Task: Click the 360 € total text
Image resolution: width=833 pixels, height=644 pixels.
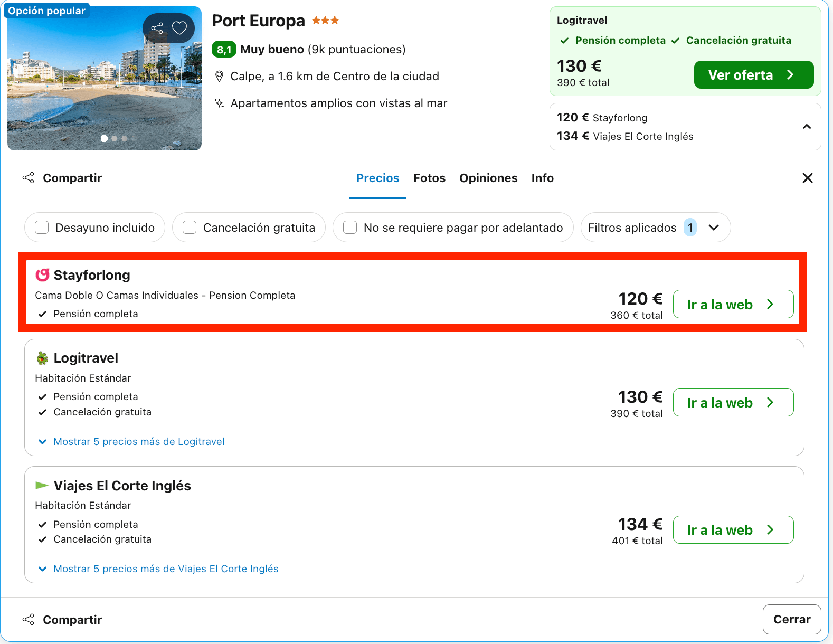Action: [636, 315]
